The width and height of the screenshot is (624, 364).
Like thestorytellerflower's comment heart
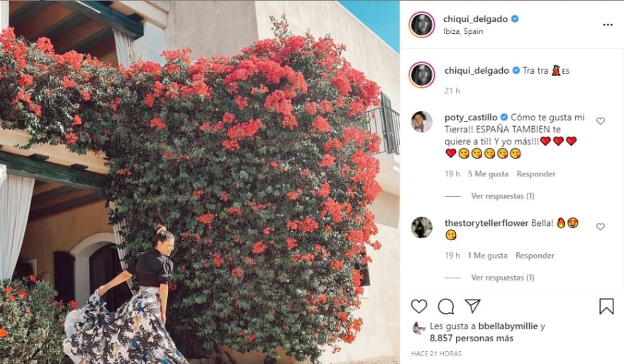click(x=601, y=227)
